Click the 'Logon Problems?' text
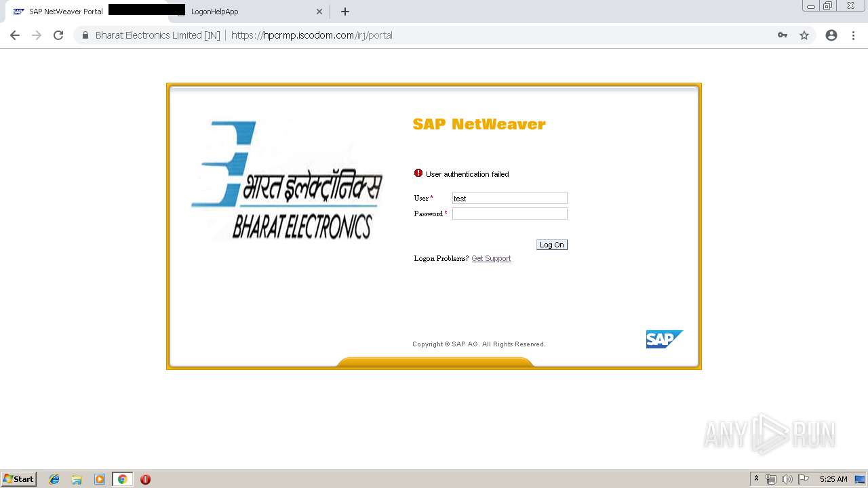 click(441, 258)
